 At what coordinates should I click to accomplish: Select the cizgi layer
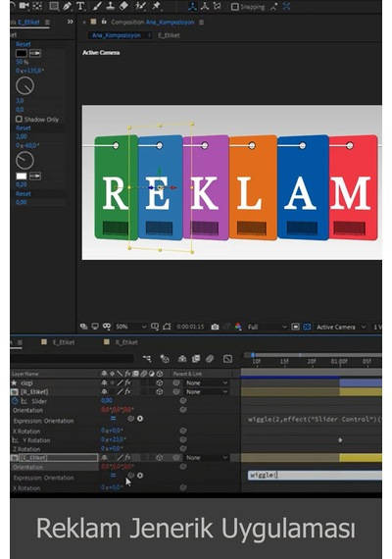(26, 382)
